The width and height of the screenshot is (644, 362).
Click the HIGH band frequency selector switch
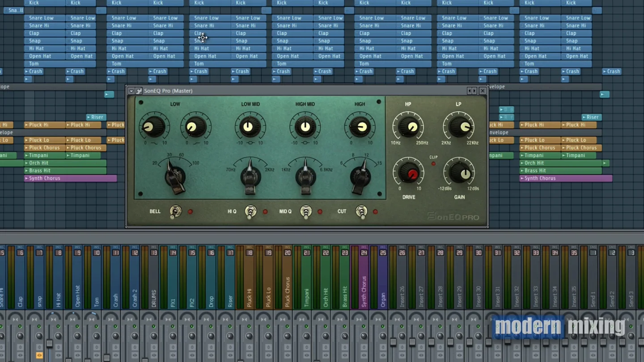[360, 178]
